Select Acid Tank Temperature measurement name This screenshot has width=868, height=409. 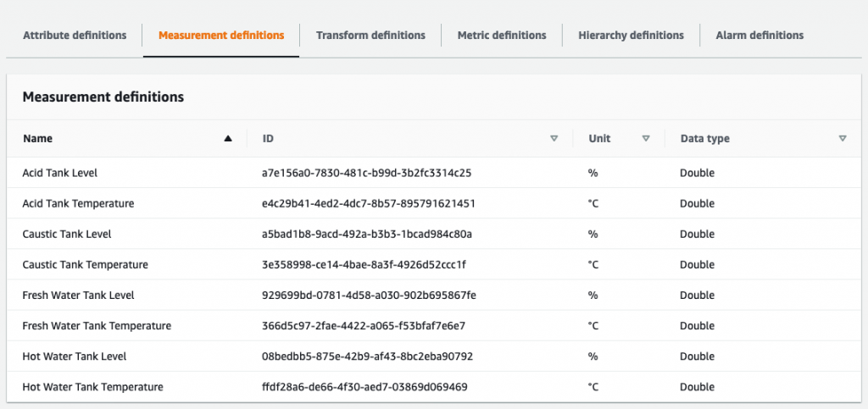(x=78, y=203)
